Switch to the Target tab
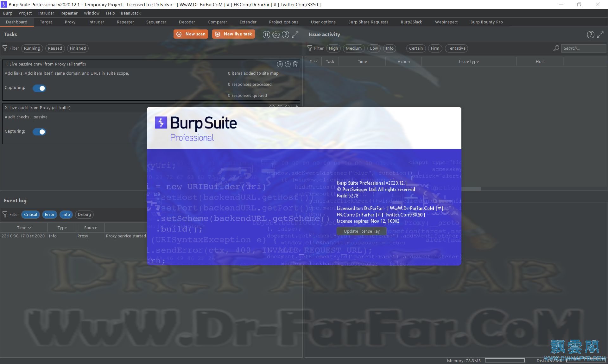The height and width of the screenshot is (364, 608). click(x=46, y=22)
